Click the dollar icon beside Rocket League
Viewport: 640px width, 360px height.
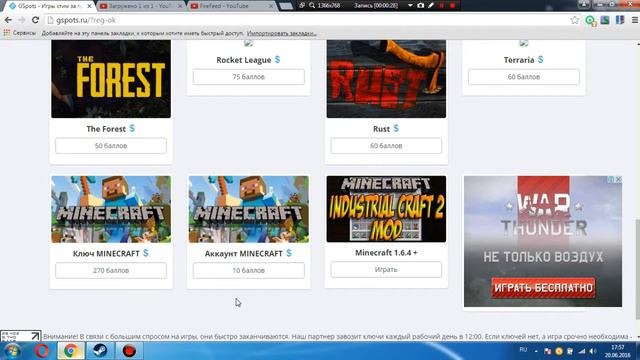coord(277,60)
